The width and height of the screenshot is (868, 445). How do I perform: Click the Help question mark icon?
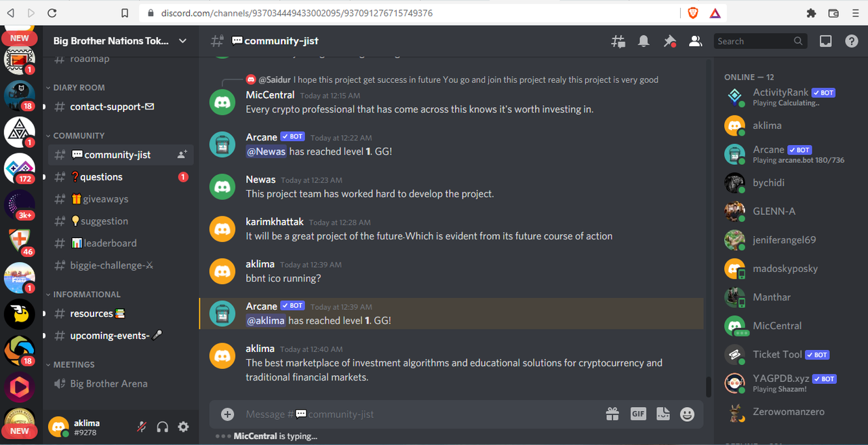point(852,41)
